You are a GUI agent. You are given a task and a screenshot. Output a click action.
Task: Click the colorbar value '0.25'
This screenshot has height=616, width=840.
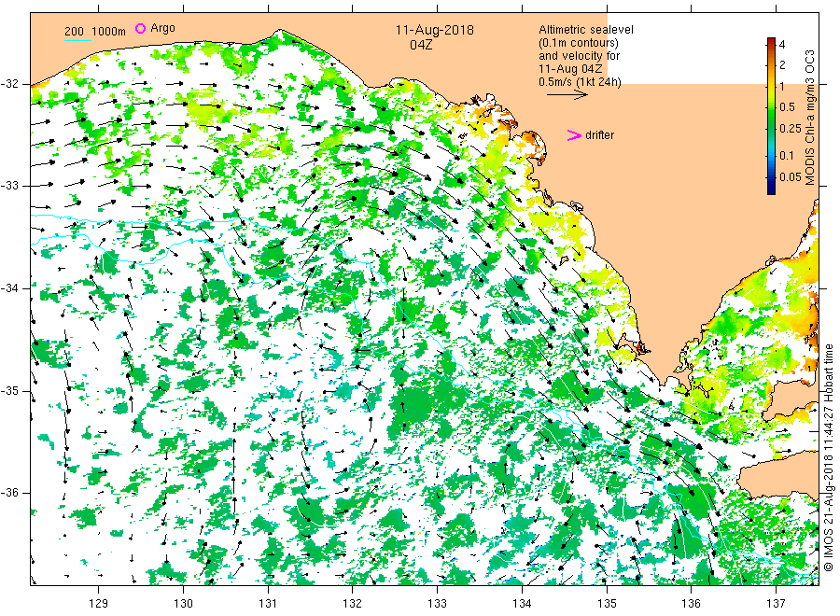pyautogui.click(x=791, y=129)
